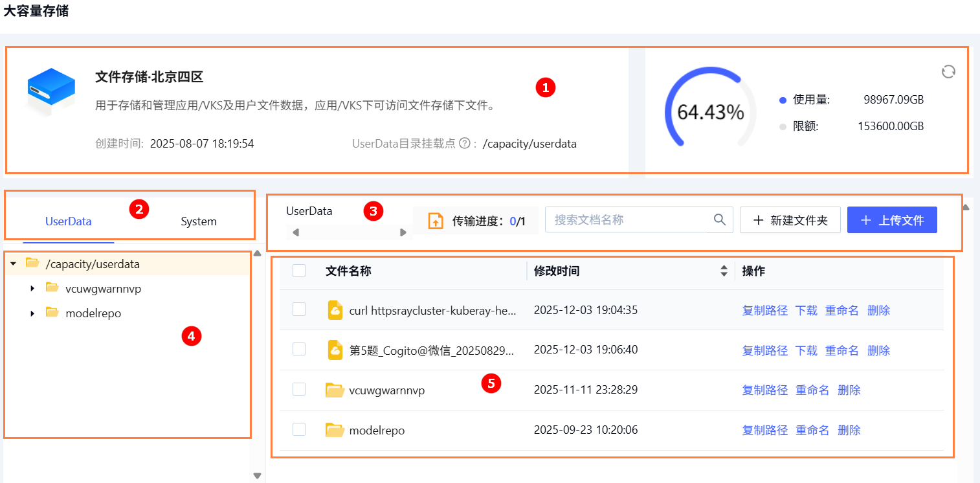Expand the modelrepo tree folder
The height and width of the screenshot is (483, 980).
pos(32,313)
